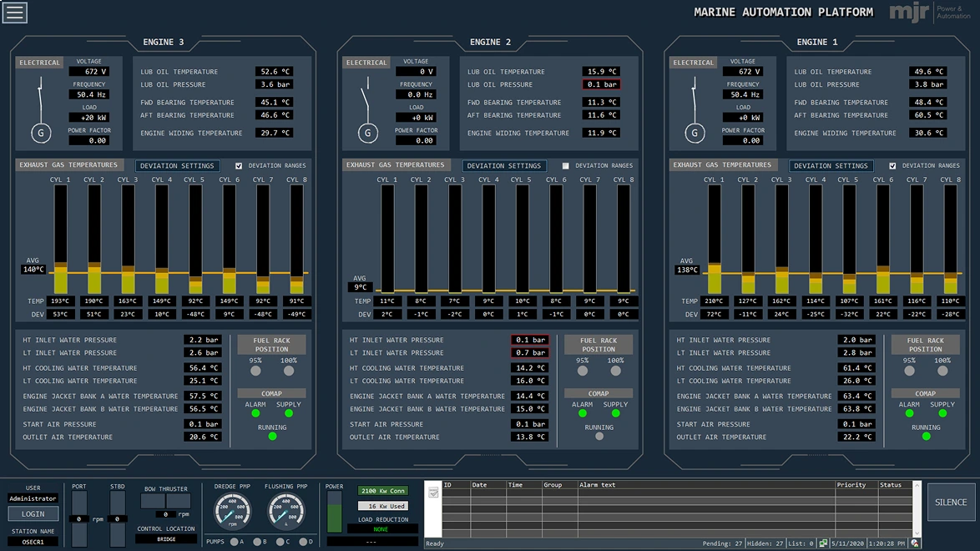The height and width of the screenshot is (551, 980).
Task: Click the Dredge PMP gauge
Action: point(233,510)
